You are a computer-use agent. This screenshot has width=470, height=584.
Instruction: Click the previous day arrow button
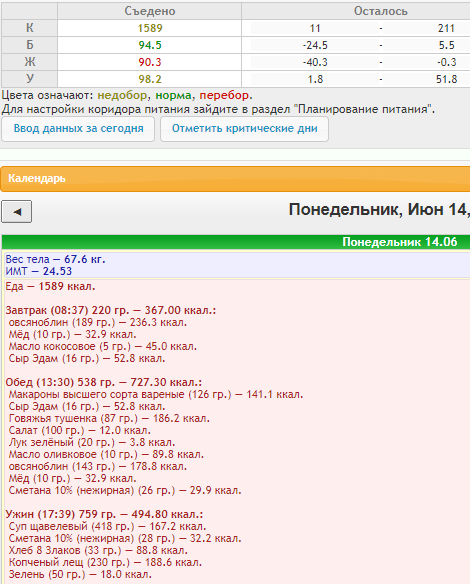(17, 212)
